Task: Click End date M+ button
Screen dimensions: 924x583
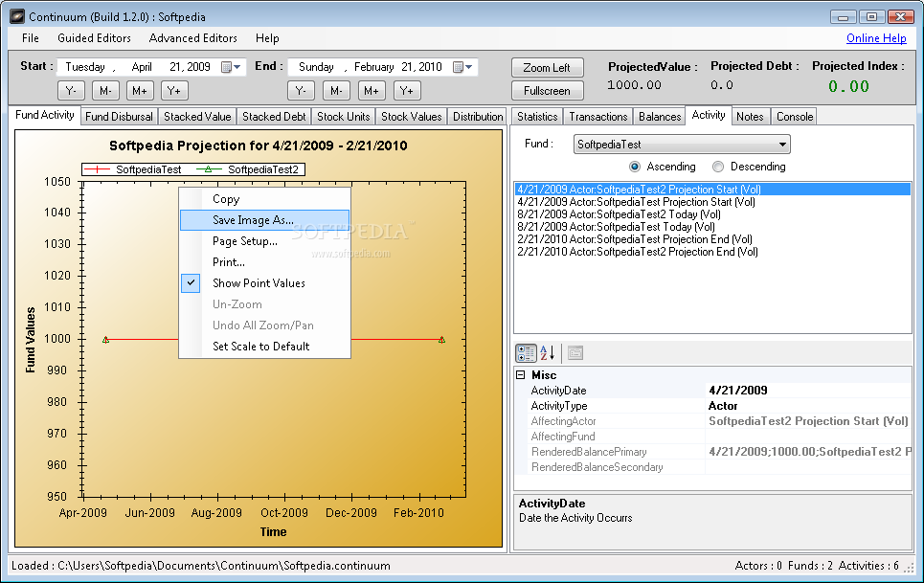Action: pos(372,91)
